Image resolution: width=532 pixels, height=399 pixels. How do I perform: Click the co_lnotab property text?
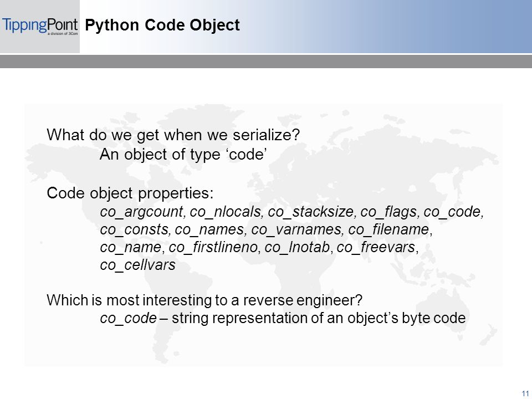(297, 247)
